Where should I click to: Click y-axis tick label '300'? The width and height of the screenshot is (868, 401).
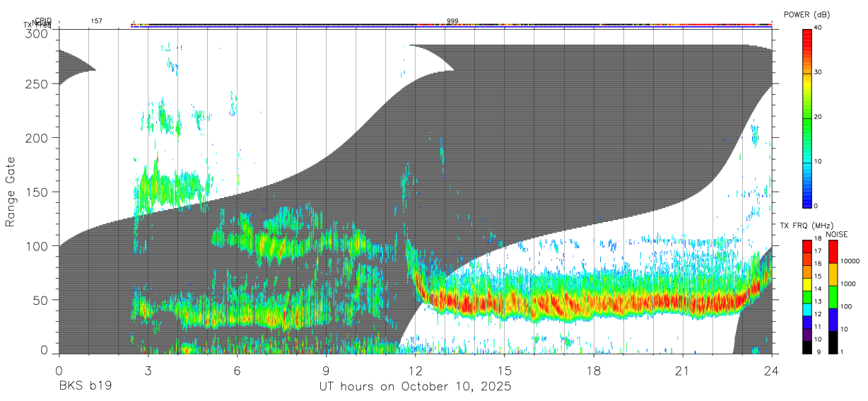37,33
